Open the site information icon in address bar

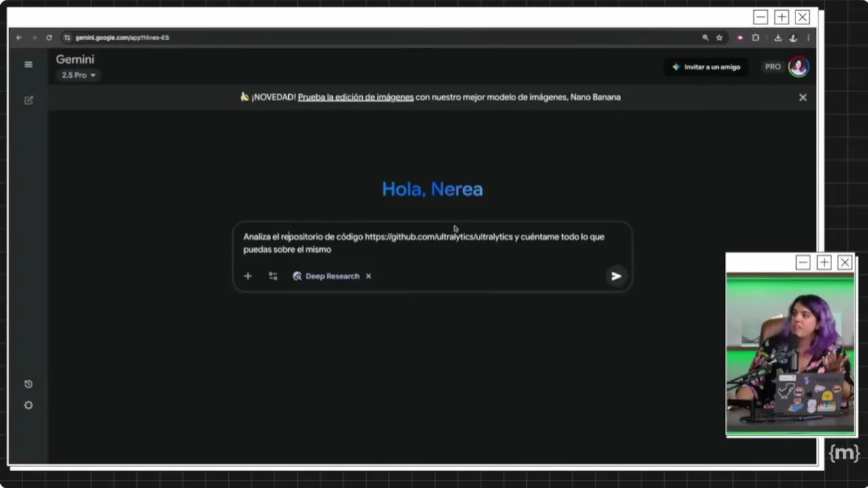67,37
